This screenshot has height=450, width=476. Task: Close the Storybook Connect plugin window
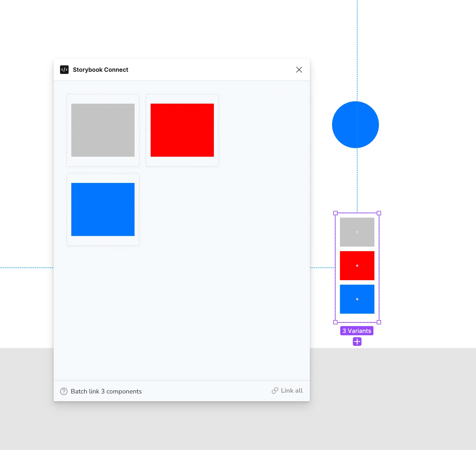click(x=299, y=70)
